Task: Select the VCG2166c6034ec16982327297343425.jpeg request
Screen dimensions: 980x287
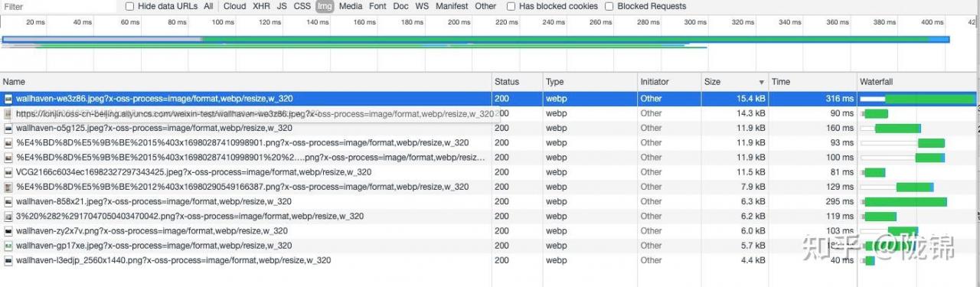Action: 488,172
